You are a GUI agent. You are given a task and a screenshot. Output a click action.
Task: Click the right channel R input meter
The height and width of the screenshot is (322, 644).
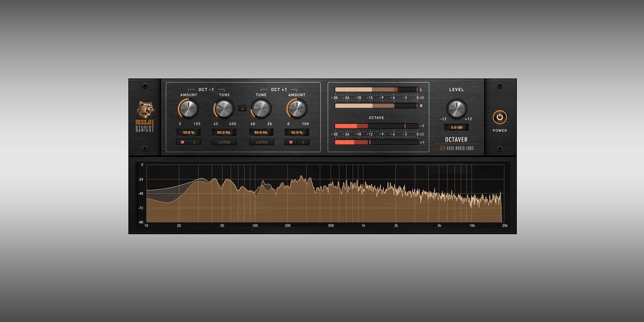click(x=376, y=106)
